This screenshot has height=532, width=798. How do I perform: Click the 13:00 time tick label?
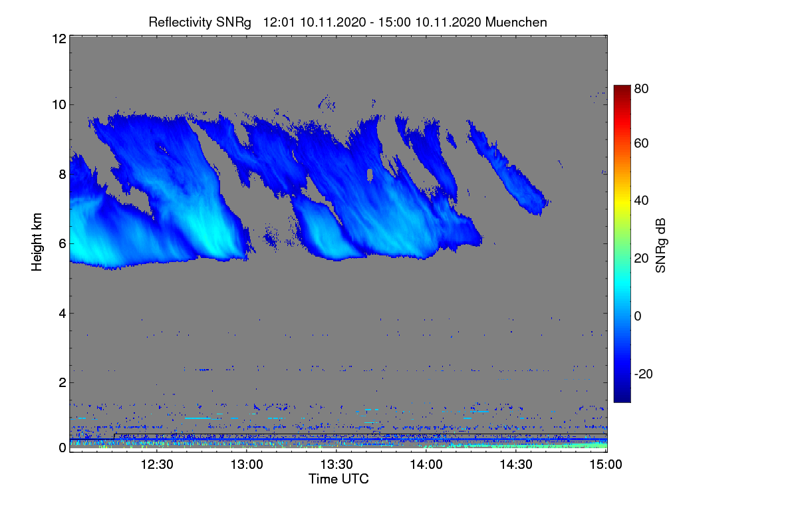coord(246,465)
